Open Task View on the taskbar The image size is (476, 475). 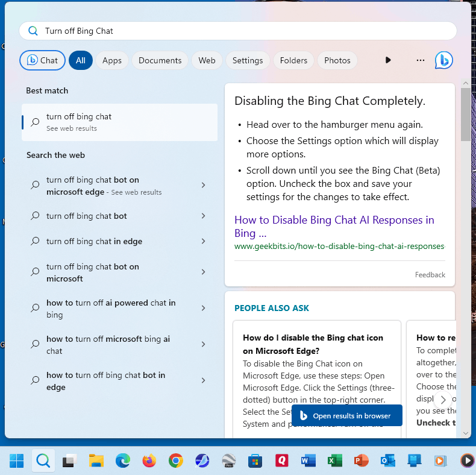(x=69, y=461)
